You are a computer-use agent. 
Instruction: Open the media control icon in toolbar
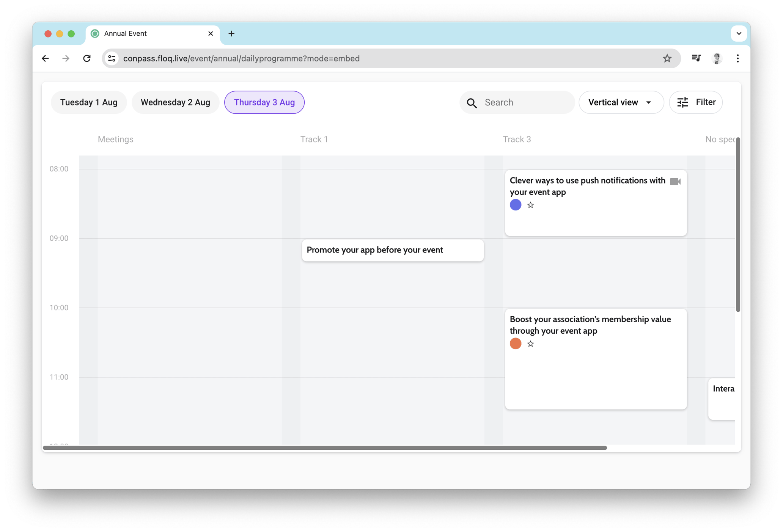click(x=696, y=58)
